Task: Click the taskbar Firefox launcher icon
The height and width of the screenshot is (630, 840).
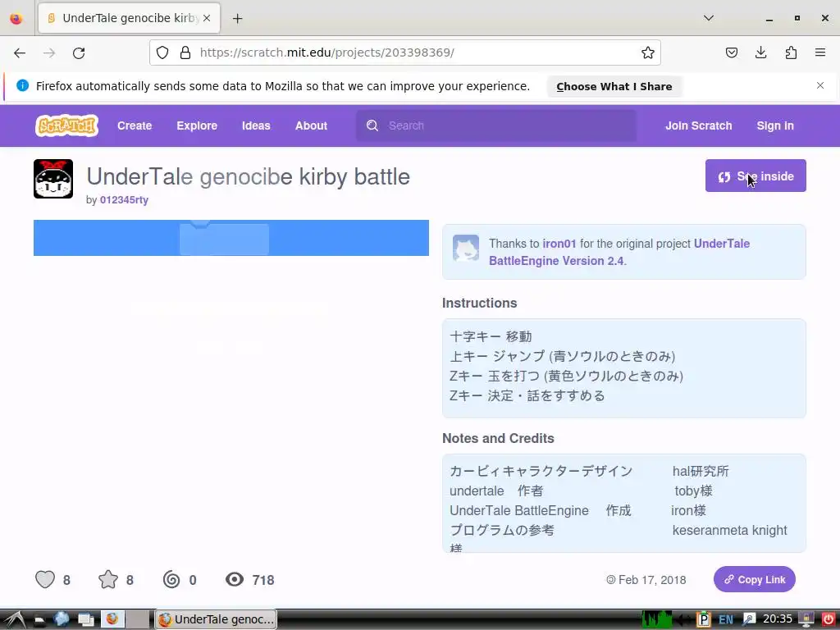Action: pos(112,619)
